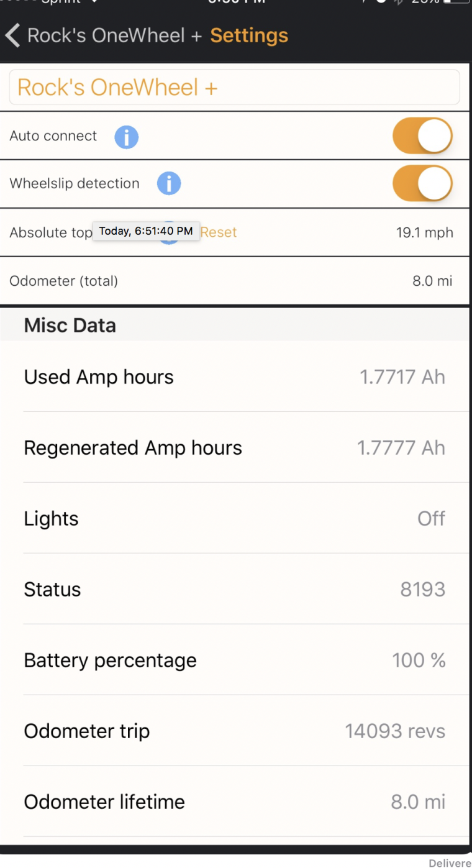Edit the Rock's OneWheel + name field

[x=234, y=88]
